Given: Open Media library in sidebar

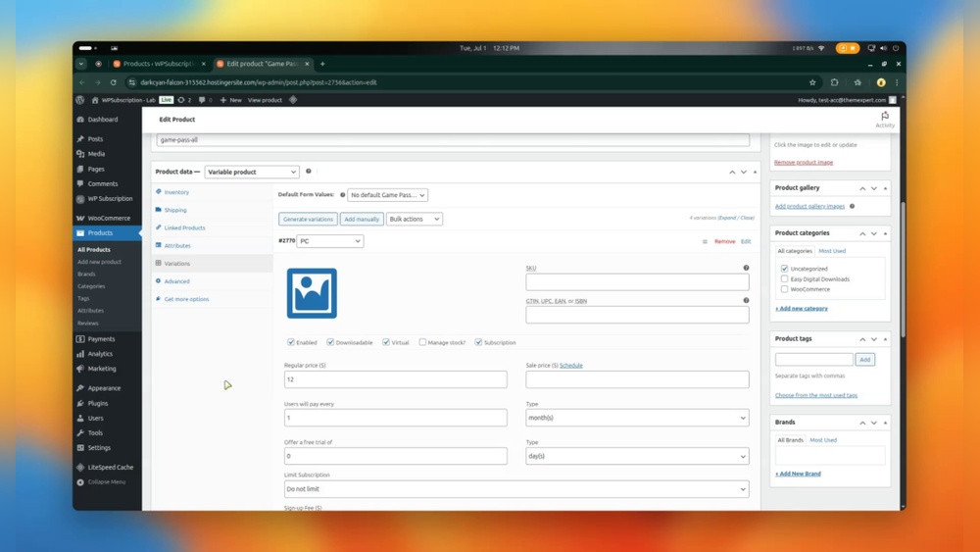Looking at the screenshot, I should 96,154.
